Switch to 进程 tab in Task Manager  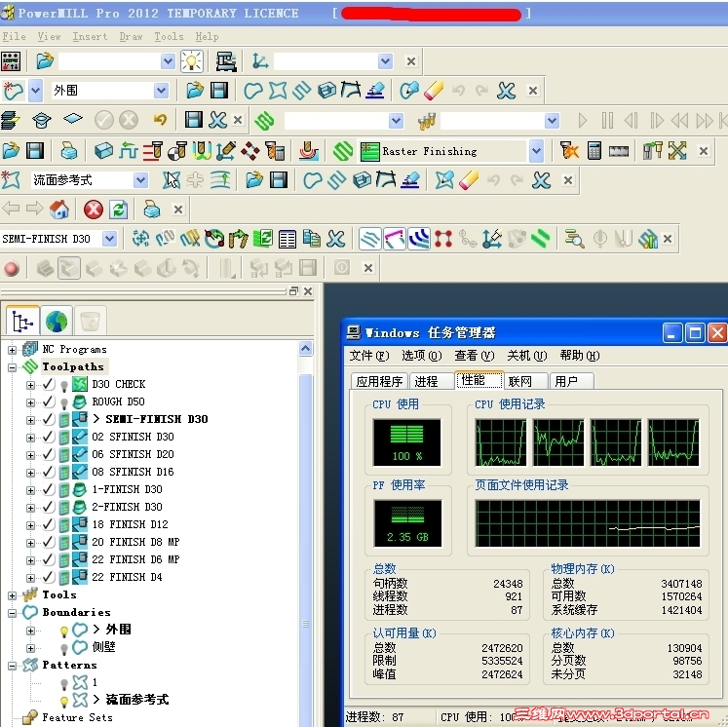(x=431, y=381)
